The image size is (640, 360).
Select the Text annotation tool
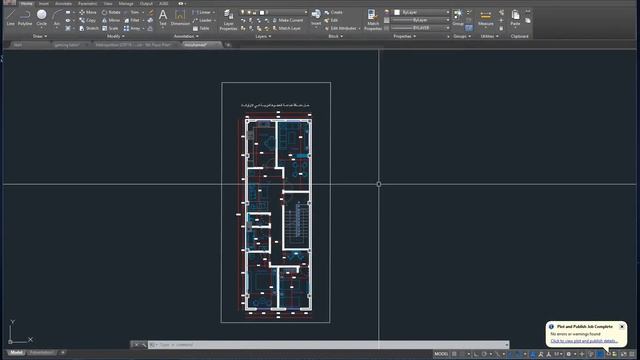point(163,18)
